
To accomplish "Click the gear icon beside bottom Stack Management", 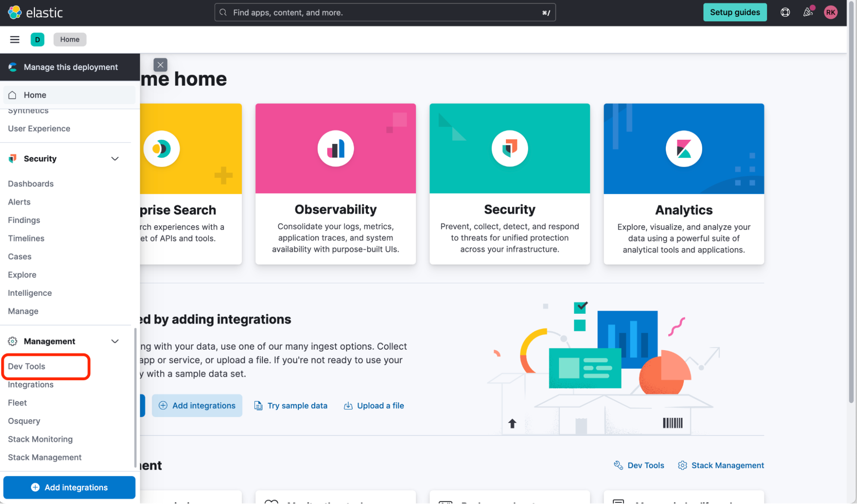I will pyautogui.click(x=683, y=465).
